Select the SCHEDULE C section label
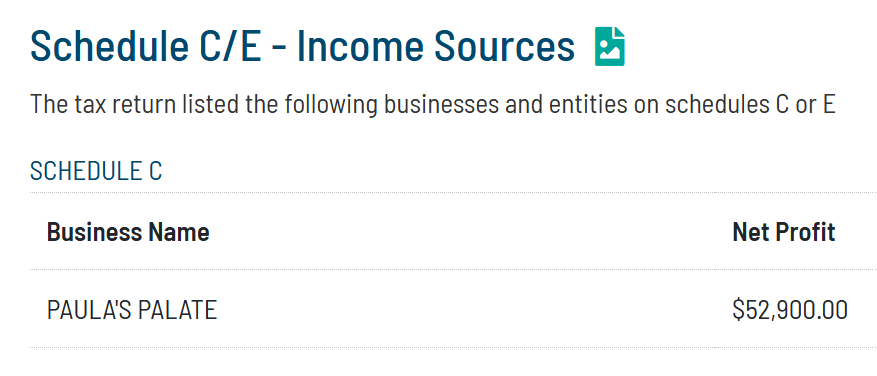 pos(96,171)
